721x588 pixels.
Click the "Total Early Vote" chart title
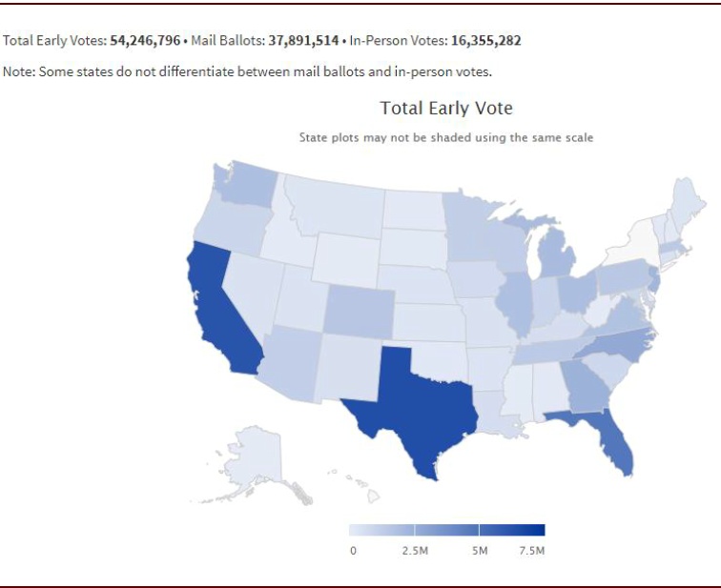446,109
